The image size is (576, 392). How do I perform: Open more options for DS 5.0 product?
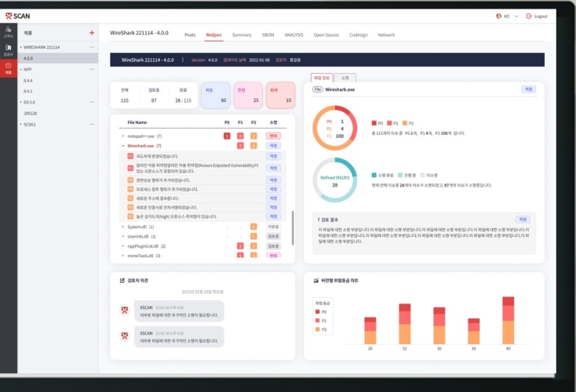pyautogui.click(x=92, y=102)
